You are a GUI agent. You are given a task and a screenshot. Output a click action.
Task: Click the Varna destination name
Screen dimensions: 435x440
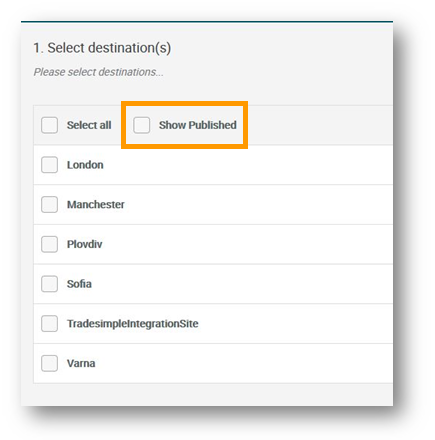click(x=81, y=363)
